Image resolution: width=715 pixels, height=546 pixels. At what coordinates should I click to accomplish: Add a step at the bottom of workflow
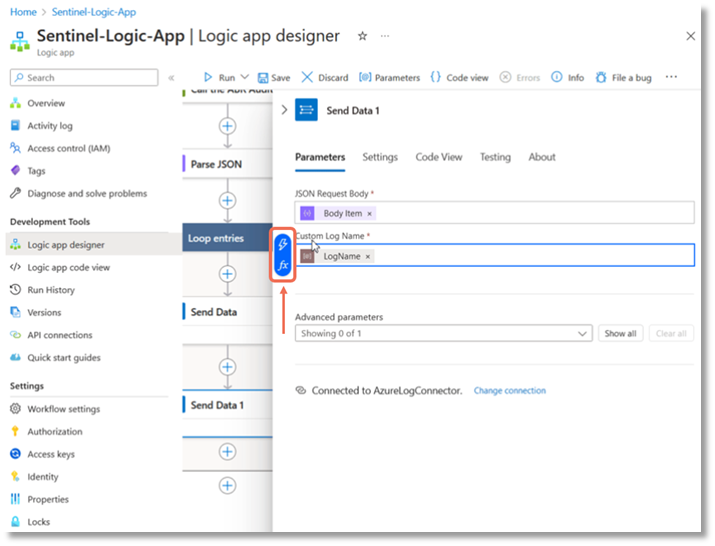tap(228, 485)
